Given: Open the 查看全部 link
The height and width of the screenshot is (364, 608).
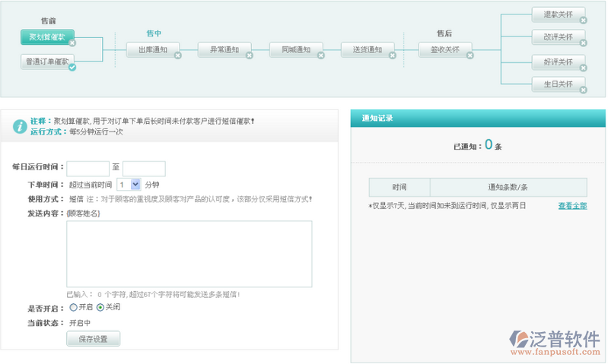Looking at the screenshot, I should [x=572, y=206].
